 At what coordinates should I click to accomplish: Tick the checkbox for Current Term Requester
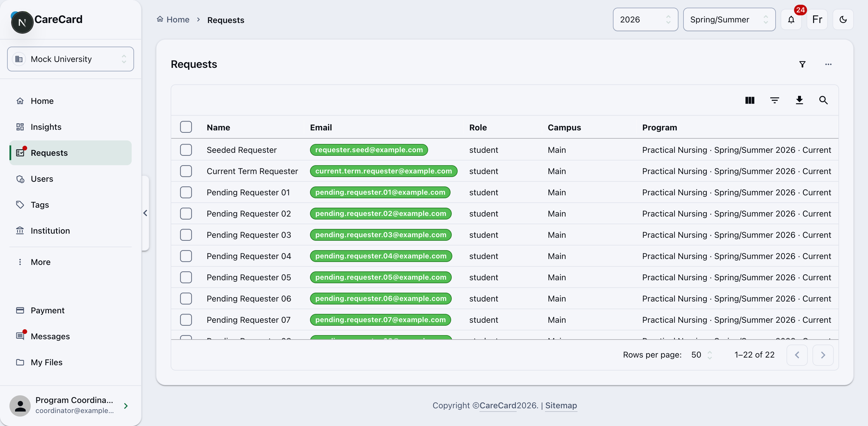(x=186, y=171)
